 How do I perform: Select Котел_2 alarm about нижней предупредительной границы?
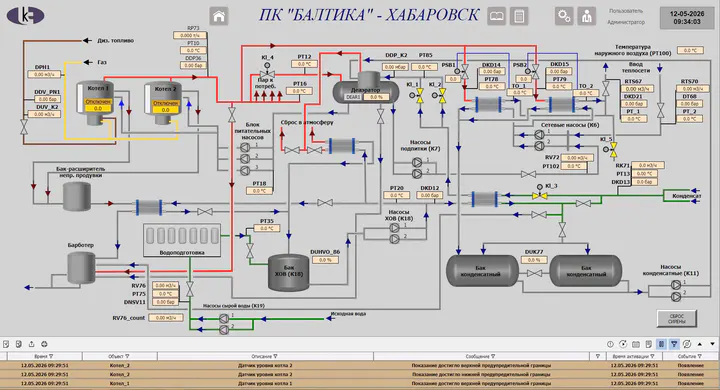click(x=360, y=374)
